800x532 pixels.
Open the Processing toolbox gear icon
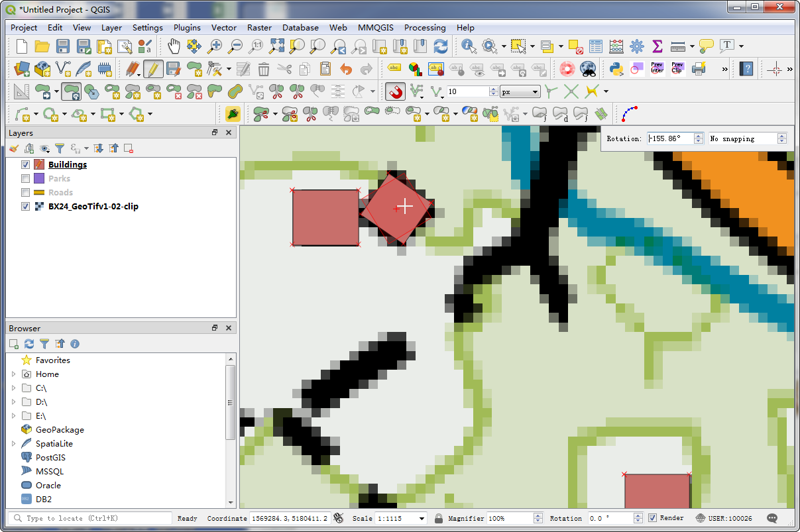pyautogui.click(x=637, y=46)
